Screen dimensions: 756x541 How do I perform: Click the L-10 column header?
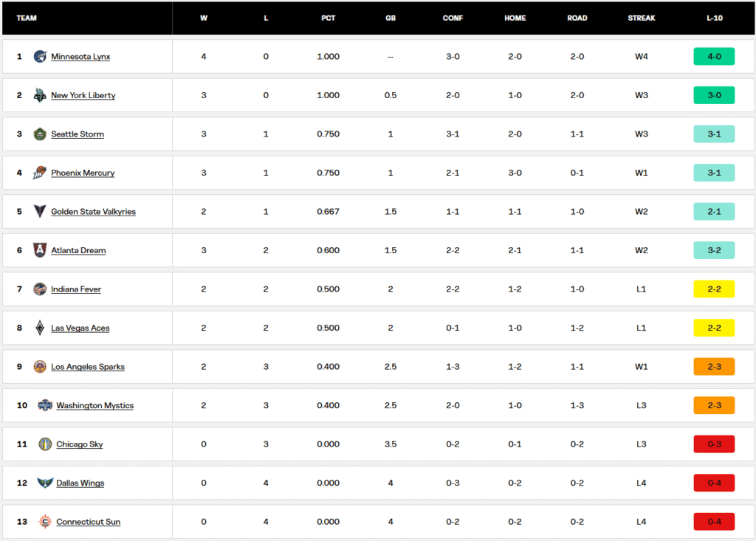tap(714, 18)
